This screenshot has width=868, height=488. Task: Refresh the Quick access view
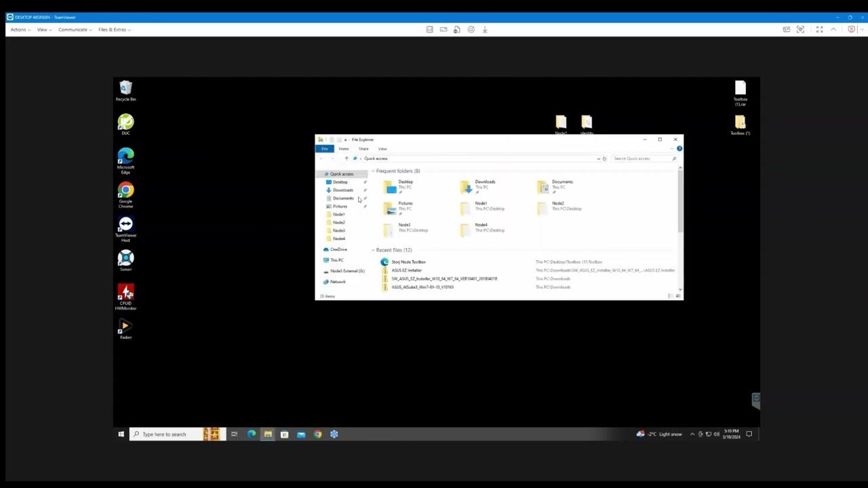tap(604, 159)
